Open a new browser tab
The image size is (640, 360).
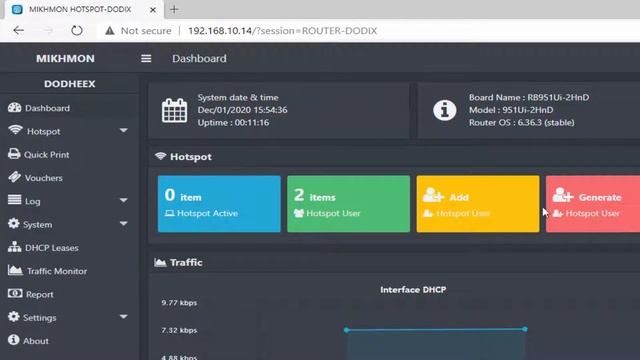[x=174, y=9]
